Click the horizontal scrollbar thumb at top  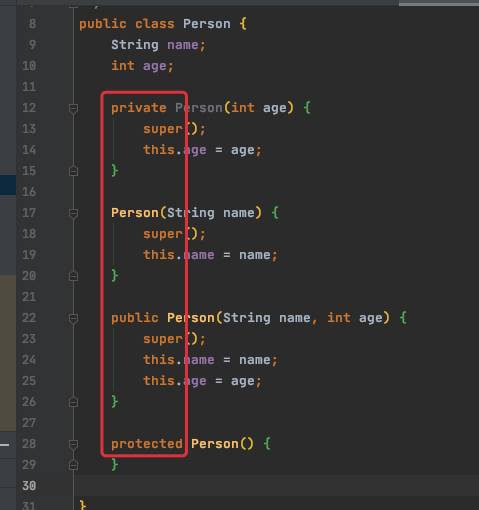439,3
